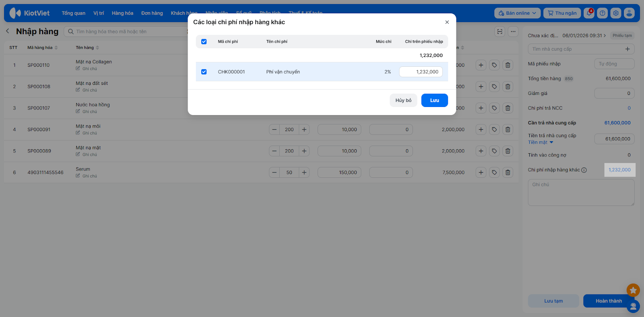Click the Serum unit price field
Screen dimensions: 644x317
[x=339, y=173]
